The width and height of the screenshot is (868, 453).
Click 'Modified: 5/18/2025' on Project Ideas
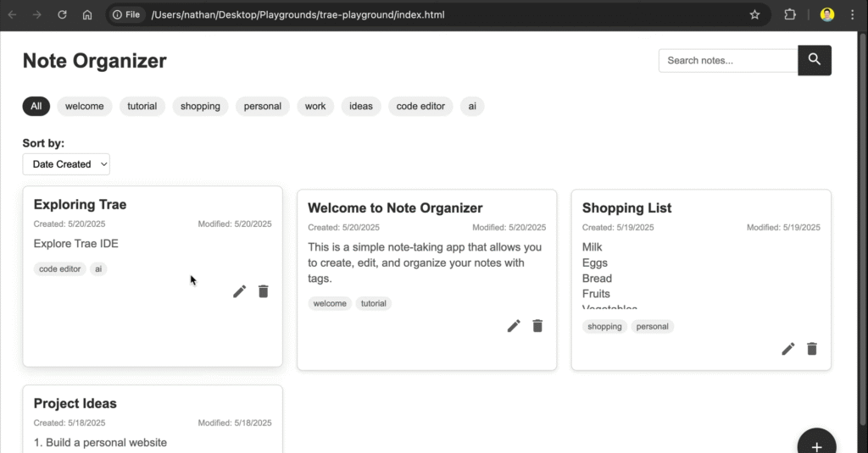[x=235, y=423]
